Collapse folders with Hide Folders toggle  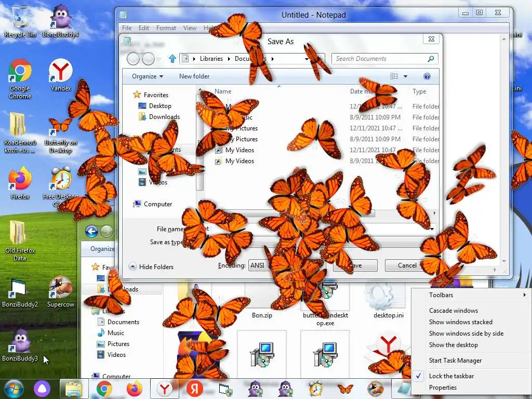[x=151, y=267]
